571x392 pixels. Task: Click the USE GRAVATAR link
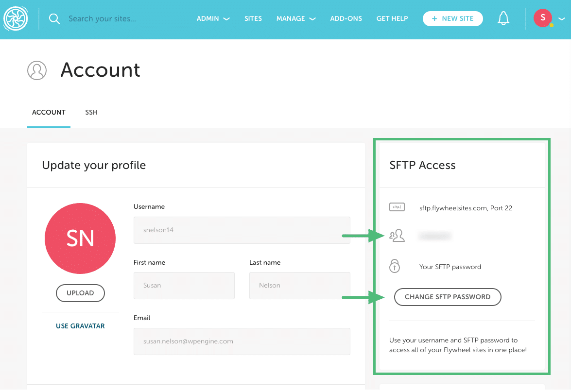click(x=80, y=326)
